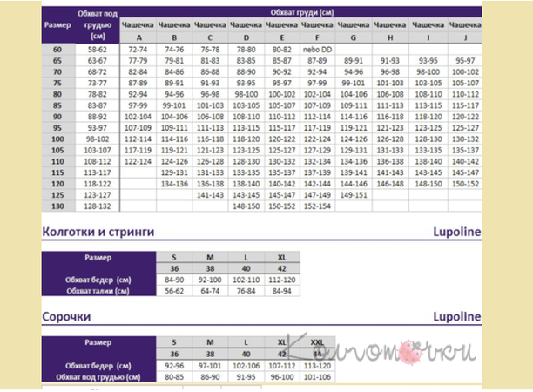Select the 152-154 cell in column F
The height and width of the screenshot is (392, 533).
(319, 207)
